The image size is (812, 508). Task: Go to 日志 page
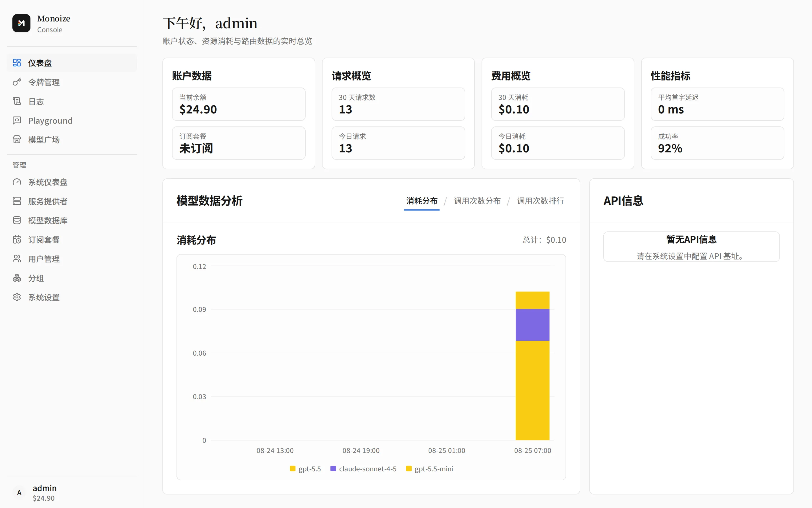72,101
